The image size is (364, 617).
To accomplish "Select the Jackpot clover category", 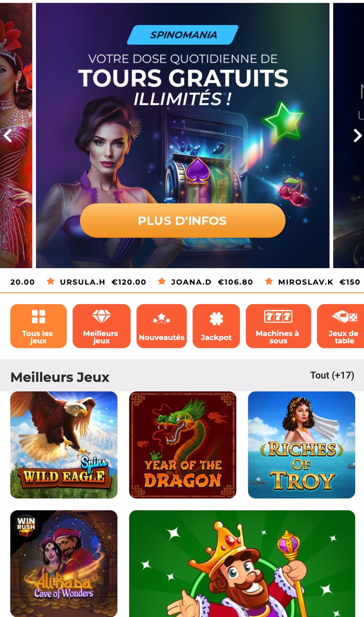I will coord(216,326).
